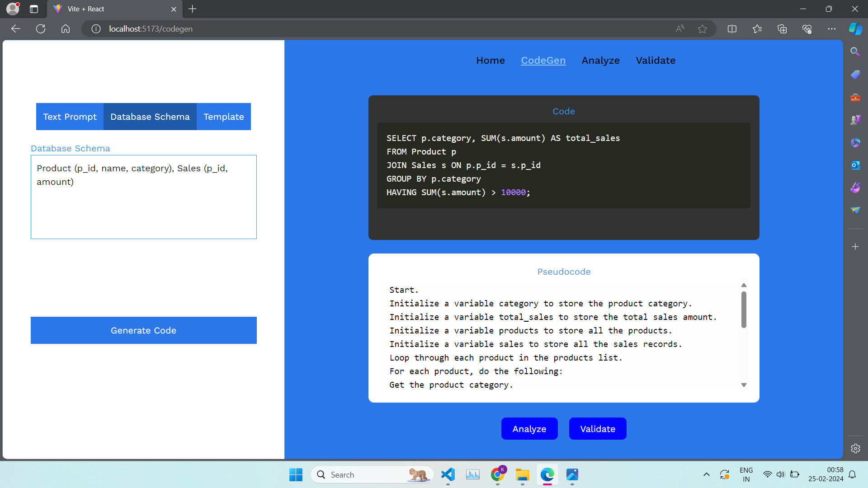Open Copilot icon in top-right corner
Image resolution: width=868 pixels, height=488 pixels.
[855, 29]
